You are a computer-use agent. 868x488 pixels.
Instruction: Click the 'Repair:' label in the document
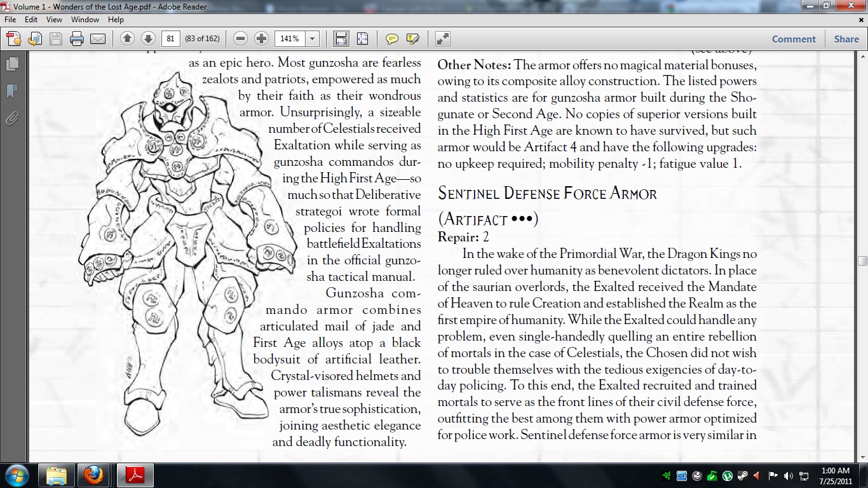point(458,237)
